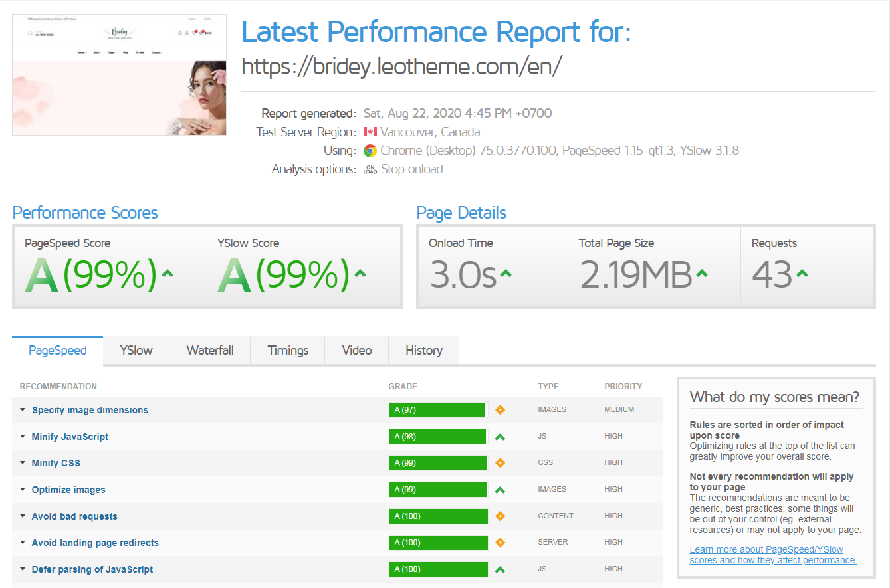The height and width of the screenshot is (588, 890).
Task: Click the Chrome browser icon
Action: [370, 151]
